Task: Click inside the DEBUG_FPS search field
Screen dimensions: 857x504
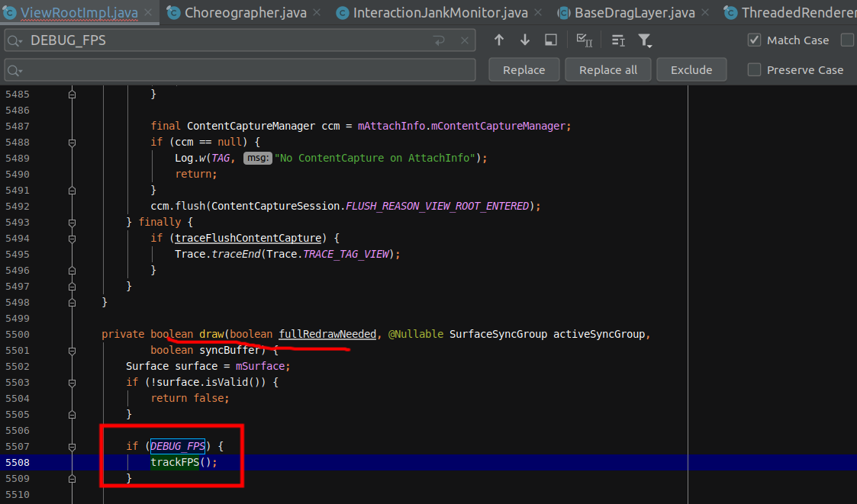Action: click(x=240, y=40)
